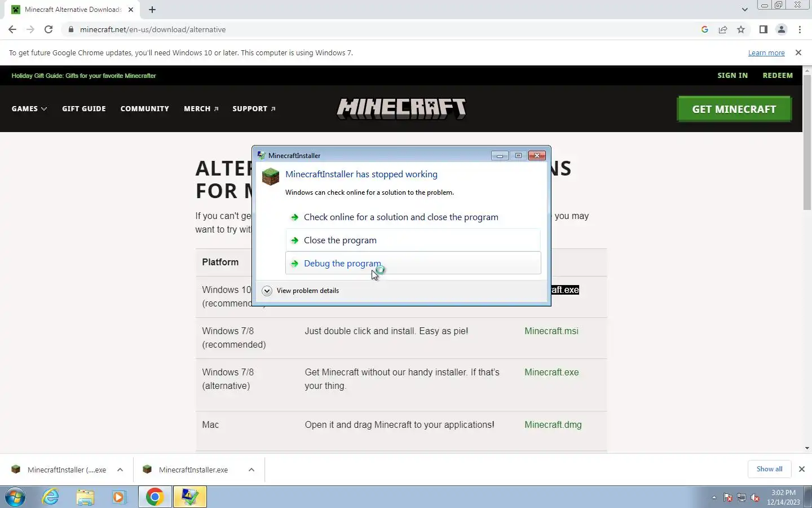Download the Minecraft.exe file
This screenshot has width=812, height=508.
(551, 372)
